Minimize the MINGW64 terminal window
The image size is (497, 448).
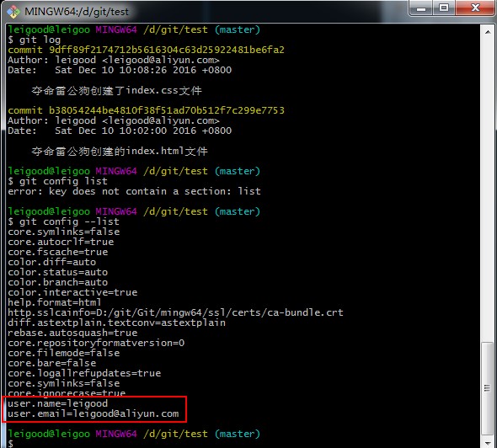(421, 8)
